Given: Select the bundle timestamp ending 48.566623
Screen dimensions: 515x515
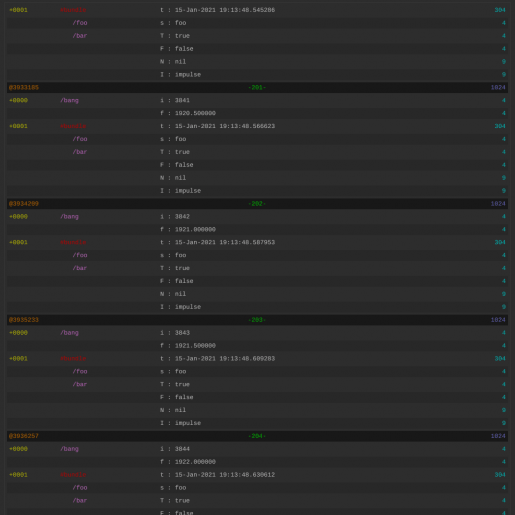Looking at the screenshot, I should coord(225,126).
